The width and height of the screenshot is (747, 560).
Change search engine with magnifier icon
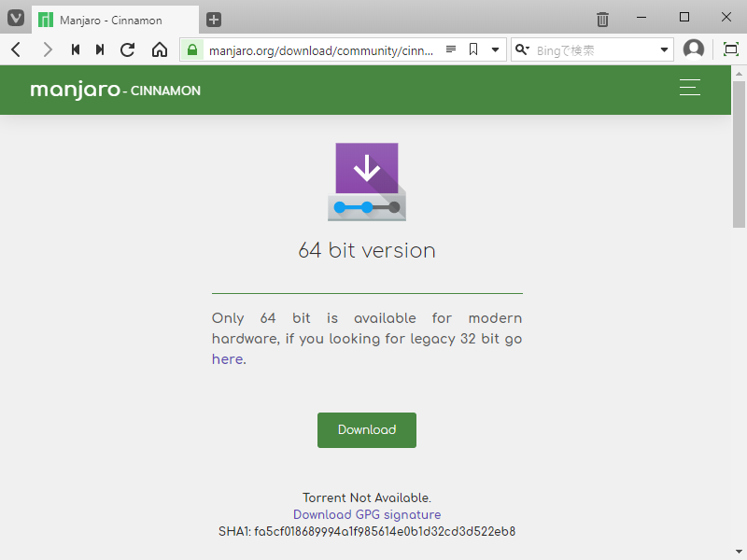point(523,49)
